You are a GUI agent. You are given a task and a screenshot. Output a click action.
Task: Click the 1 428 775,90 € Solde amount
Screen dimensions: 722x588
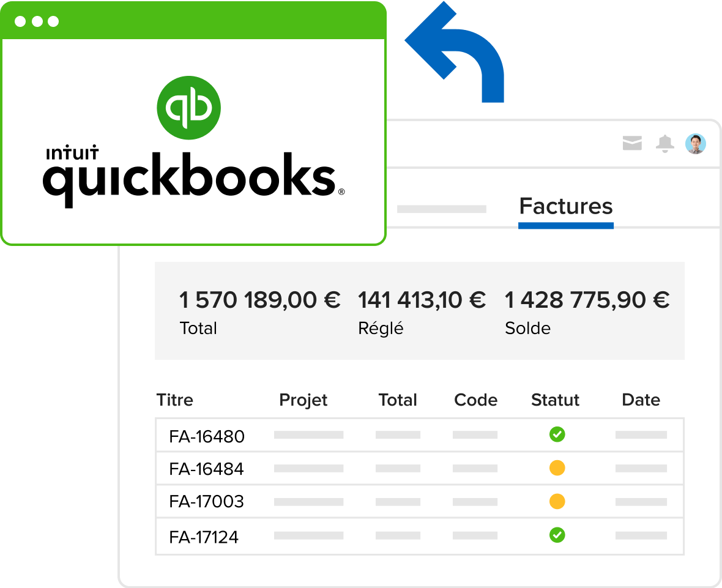tap(587, 300)
